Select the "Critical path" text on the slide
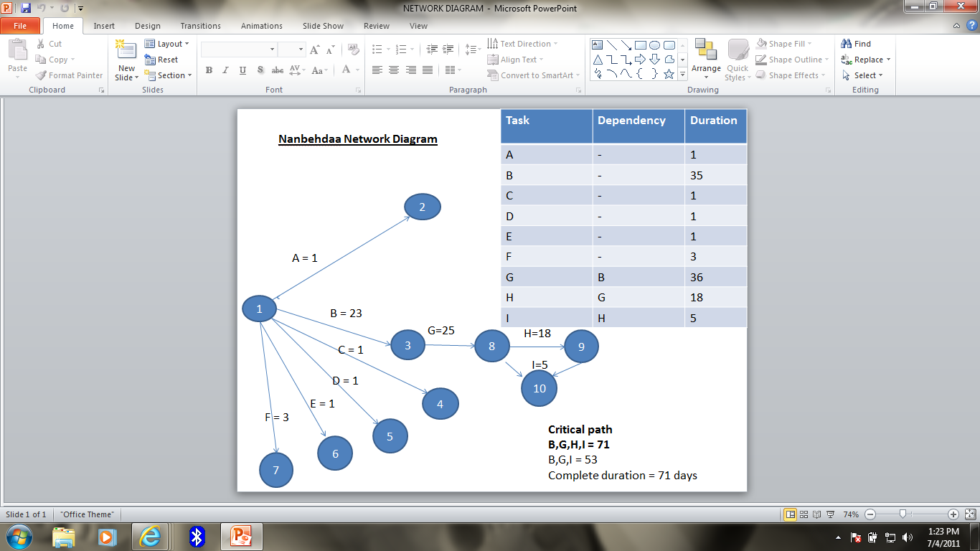This screenshot has height=551, width=980. click(x=580, y=430)
